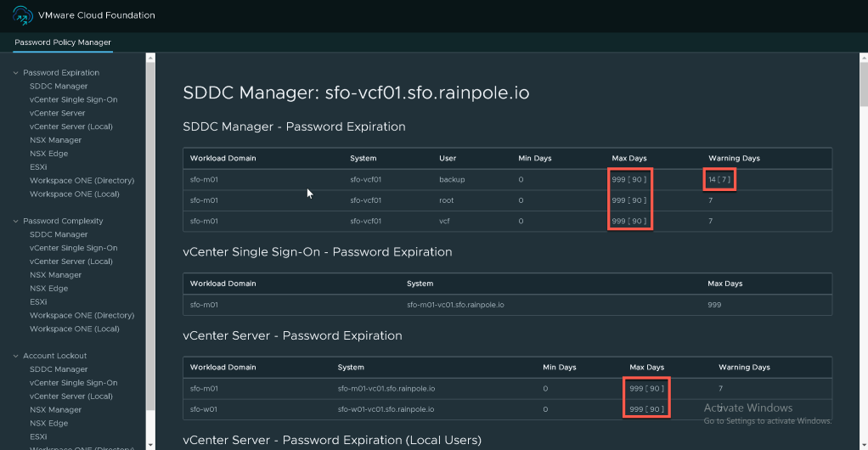868x450 pixels.
Task: Click the VMware Cloud Foundation logo icon
Action: (21, 15)
